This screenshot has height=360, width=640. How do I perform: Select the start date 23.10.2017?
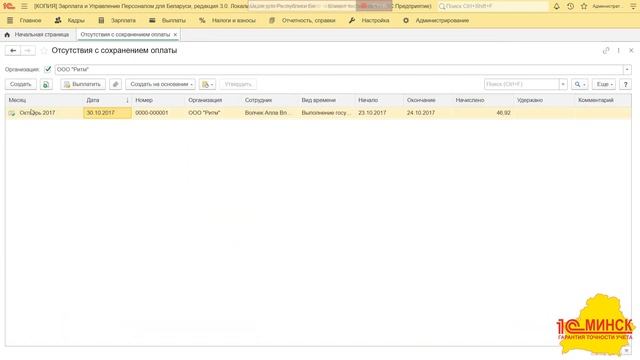tap(379, 113)
